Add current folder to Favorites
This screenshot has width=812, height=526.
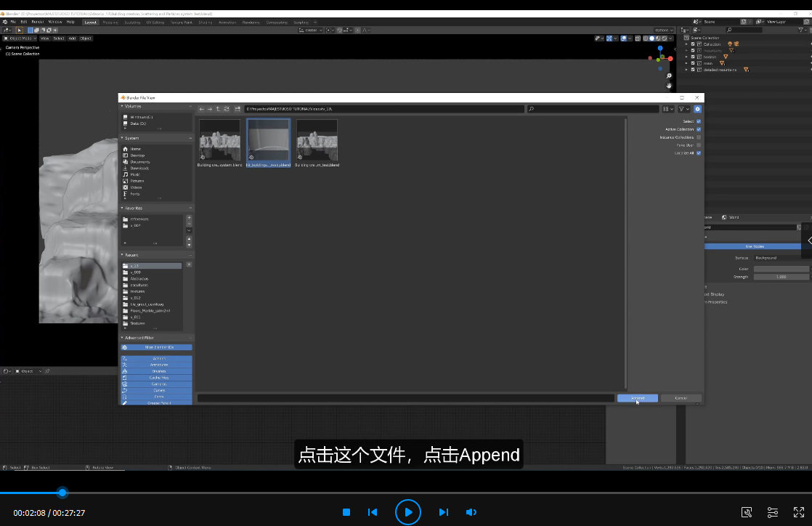point(189,218)
